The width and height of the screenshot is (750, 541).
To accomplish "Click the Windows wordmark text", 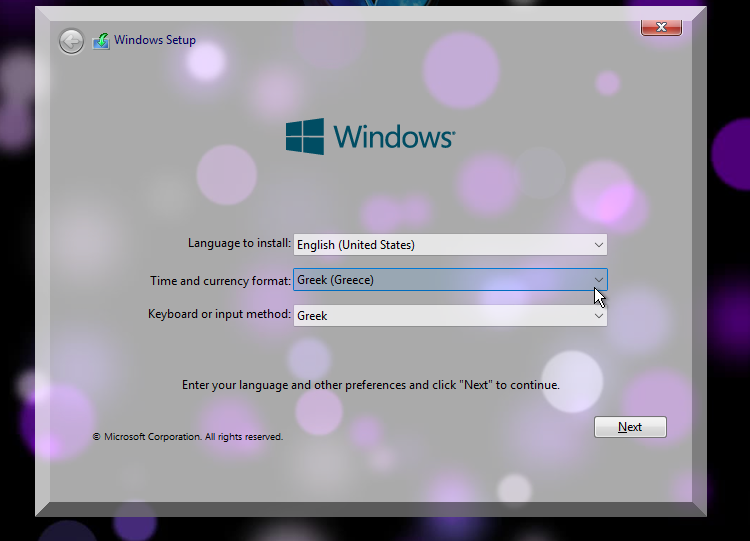I will [x=393, y=137].
